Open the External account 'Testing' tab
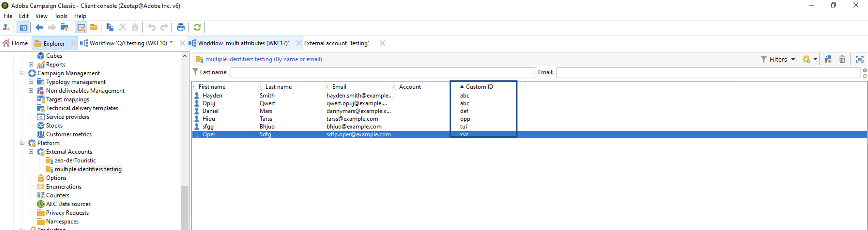Image resolution: width=868 pixels, height=230 pixels. [x=336, y=43]
